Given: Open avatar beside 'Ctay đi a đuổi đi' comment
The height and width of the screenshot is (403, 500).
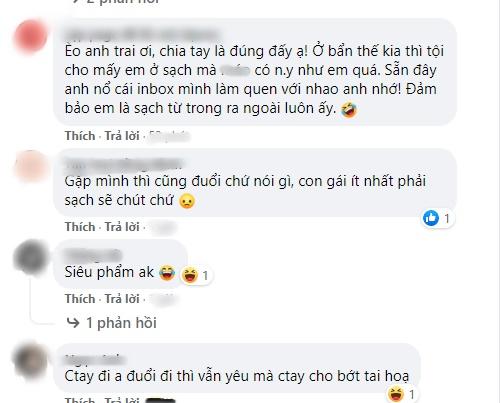Looking at the screenshot, I should (30, 360).
